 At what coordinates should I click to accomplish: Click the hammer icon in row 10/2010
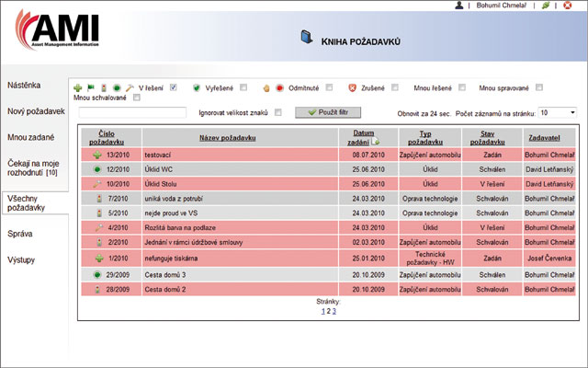[97, 184]
